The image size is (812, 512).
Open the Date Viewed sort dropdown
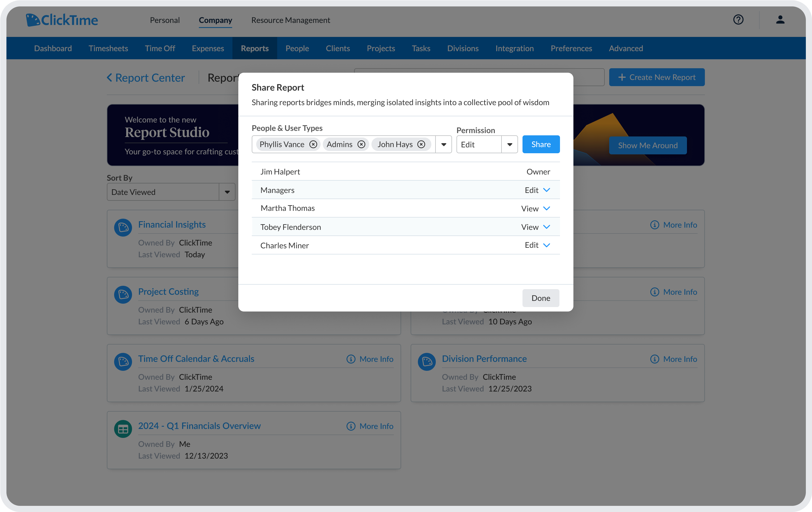click(x=227, y=192)
